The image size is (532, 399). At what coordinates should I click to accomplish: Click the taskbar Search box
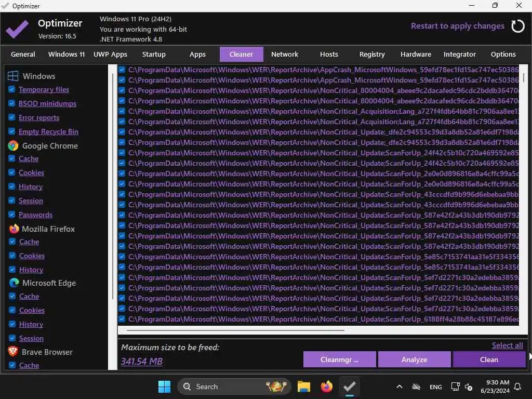click(234, 387)
